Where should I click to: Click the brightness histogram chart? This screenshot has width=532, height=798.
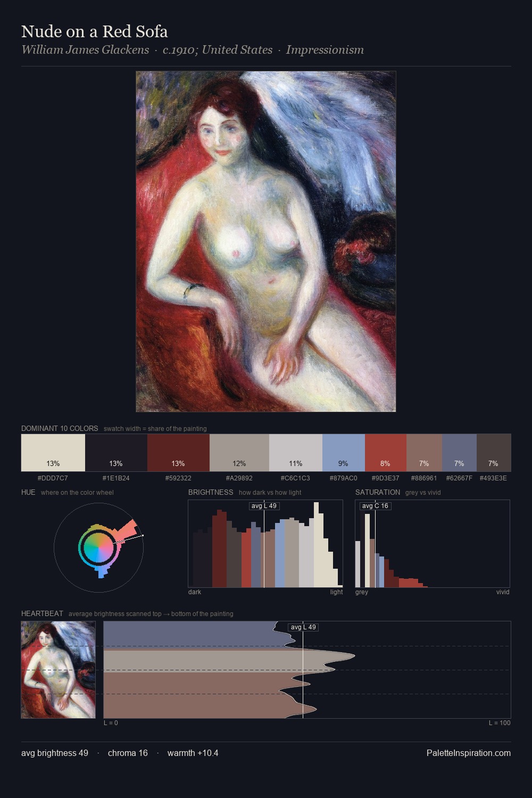point(265,544)
